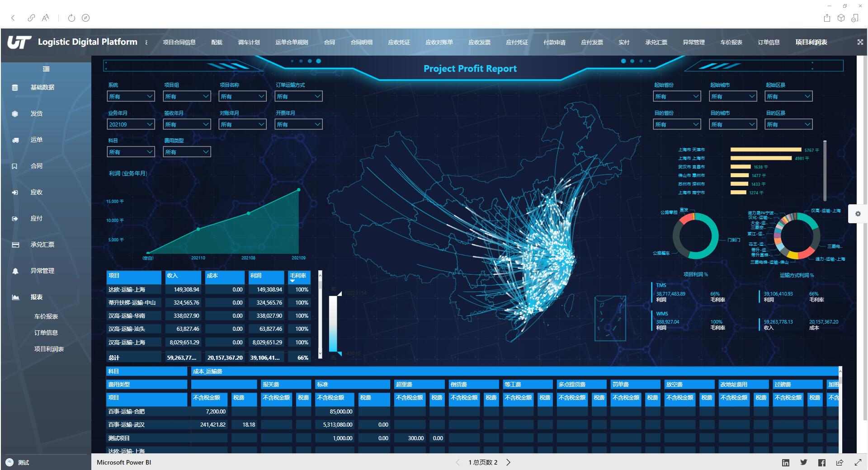Click the bell icon for 异常管理
Image resolution: width=868 pixels, height=470 pixels.
pos(15,271)
